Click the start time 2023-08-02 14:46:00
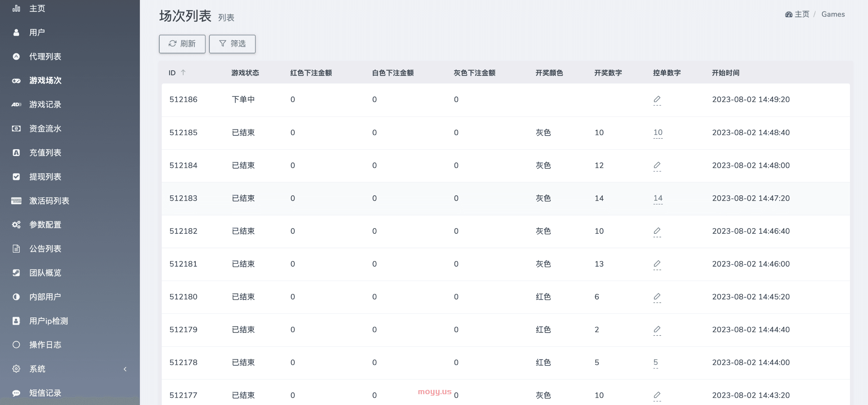This screenshot has height=405, width=868. pyautogui.click(x=751, y=264)
